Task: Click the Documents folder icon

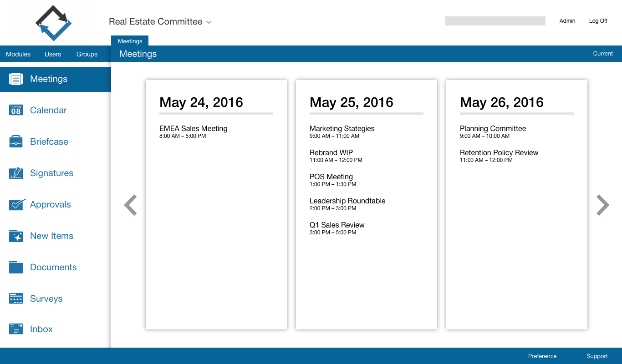Action: [16, 267]
